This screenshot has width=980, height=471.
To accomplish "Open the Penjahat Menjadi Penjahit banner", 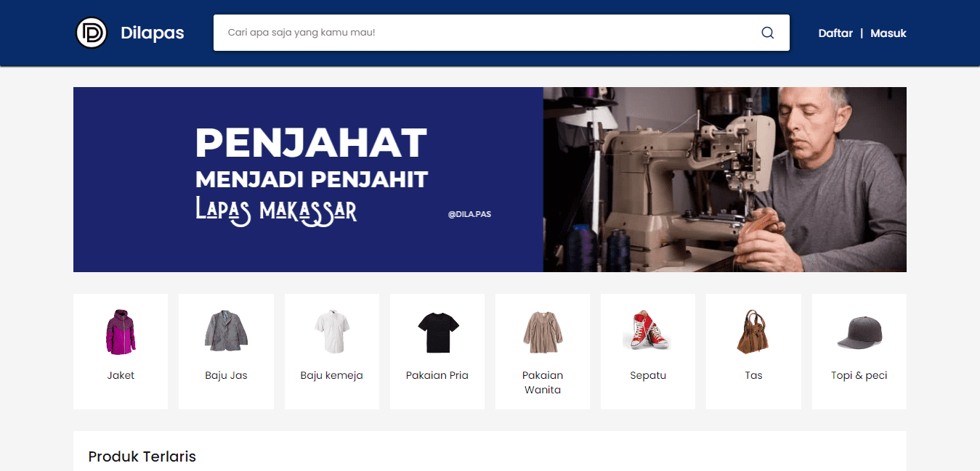I will click(x=490, y=179).
